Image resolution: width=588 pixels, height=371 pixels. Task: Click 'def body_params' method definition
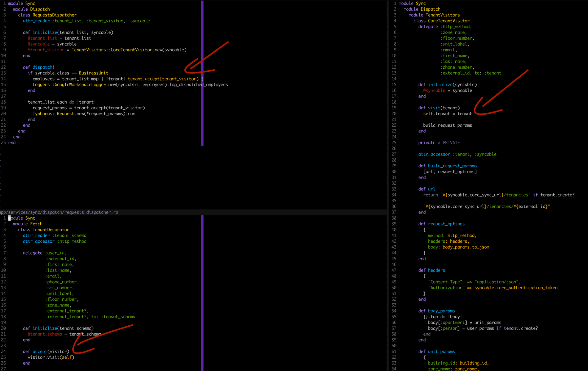436,311
